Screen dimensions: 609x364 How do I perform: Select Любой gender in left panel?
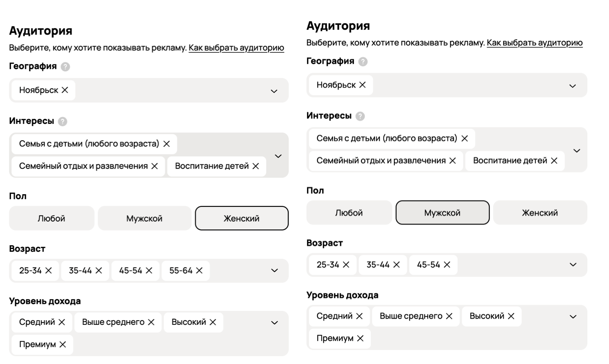[x=51, y=218]
